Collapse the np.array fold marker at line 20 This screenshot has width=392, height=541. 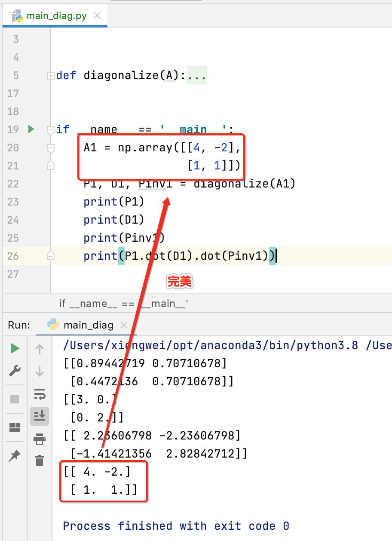pyautogui.click(x=51, y=148)
